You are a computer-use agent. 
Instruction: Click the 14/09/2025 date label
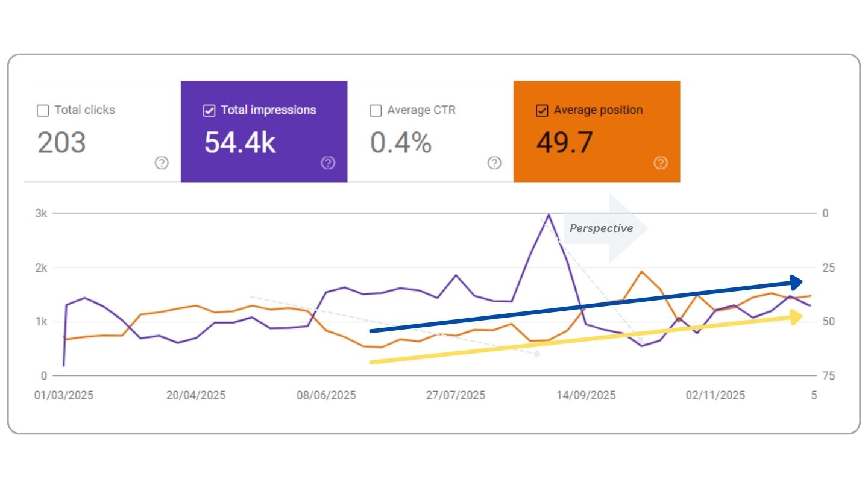tap(588, 395)
